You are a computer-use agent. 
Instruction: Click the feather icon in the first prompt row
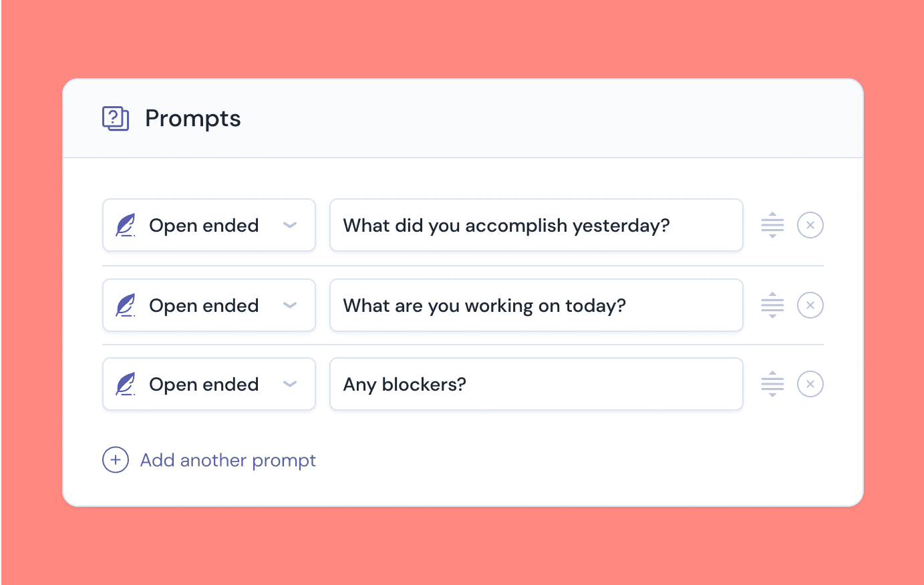tap(126, 225)
